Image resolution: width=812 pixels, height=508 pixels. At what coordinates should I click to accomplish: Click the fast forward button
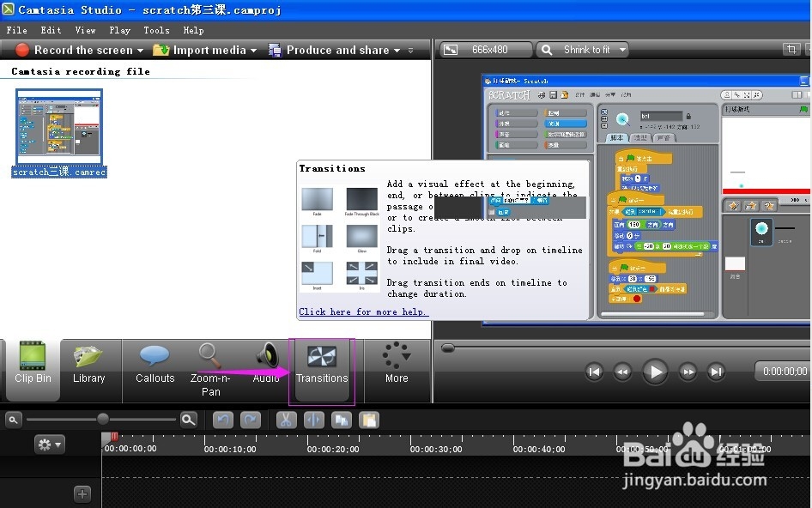point(688,372)
